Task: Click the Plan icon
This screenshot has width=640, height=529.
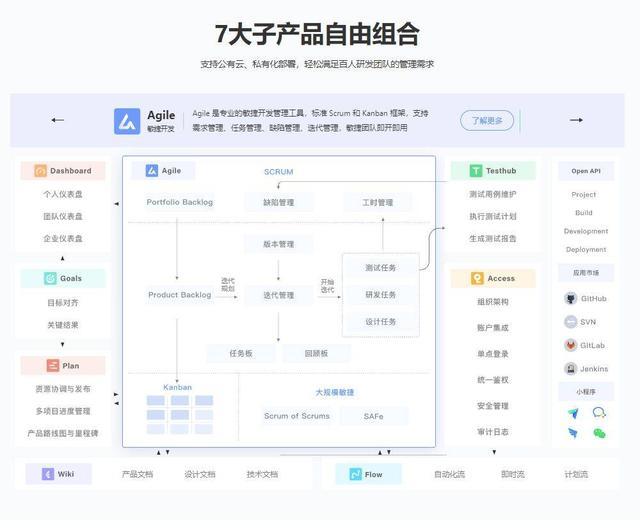Action: pos(53,365)
